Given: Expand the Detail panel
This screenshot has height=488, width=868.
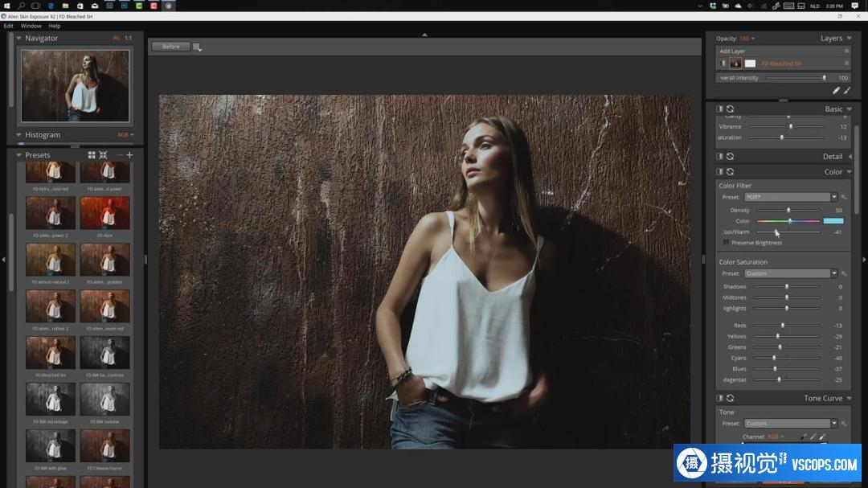Looking at the screenshot, I should pyautogui.click(x=850, y=157).
